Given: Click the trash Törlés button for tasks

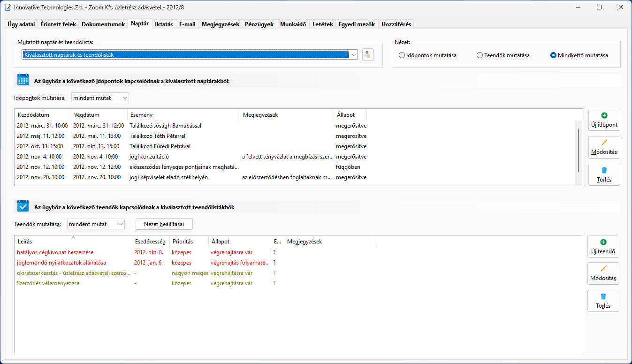Looking at the screenshot, I should (x=603, y=301).
